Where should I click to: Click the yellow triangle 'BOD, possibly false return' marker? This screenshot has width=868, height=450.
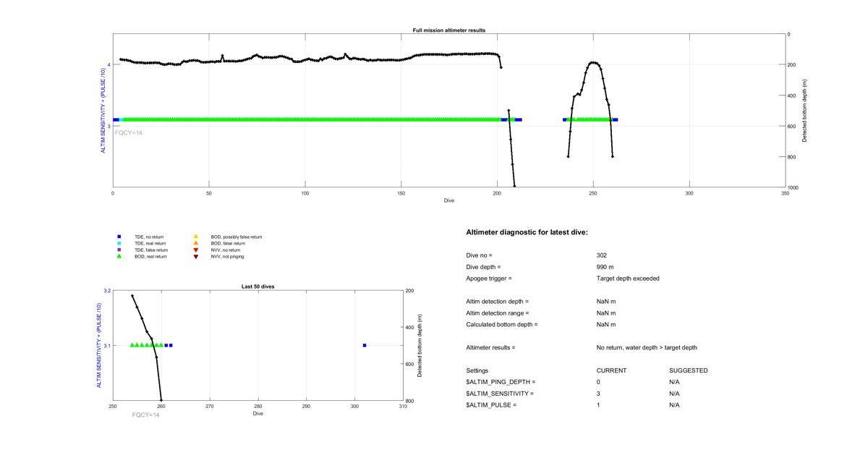coord(195,237)
